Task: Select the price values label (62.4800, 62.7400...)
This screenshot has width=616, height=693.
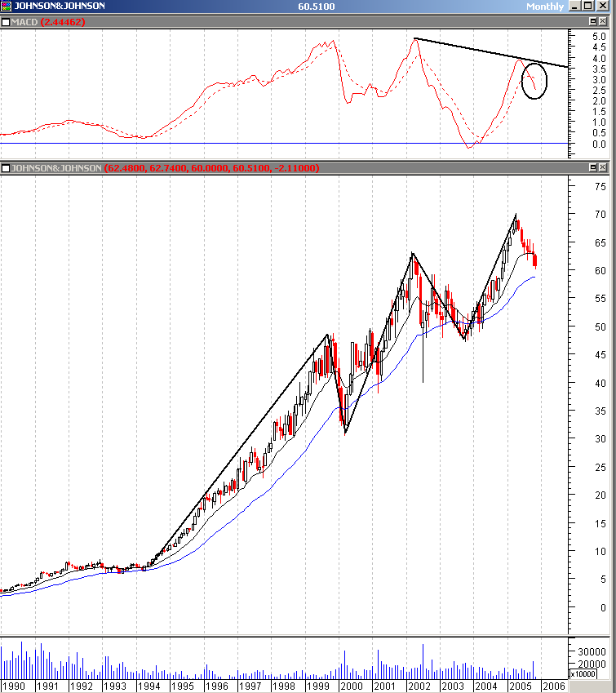Action: 211,168
